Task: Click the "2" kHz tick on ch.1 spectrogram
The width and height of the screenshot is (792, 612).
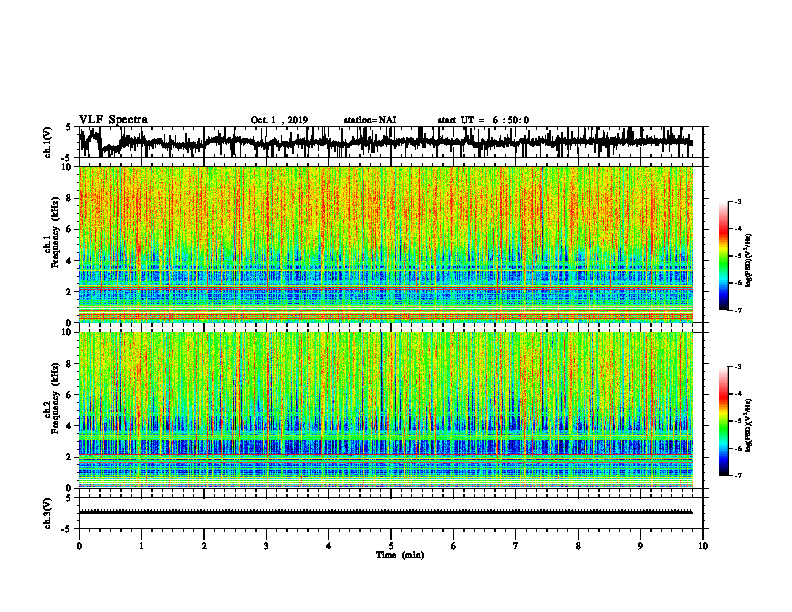Action: pos(70,291)
